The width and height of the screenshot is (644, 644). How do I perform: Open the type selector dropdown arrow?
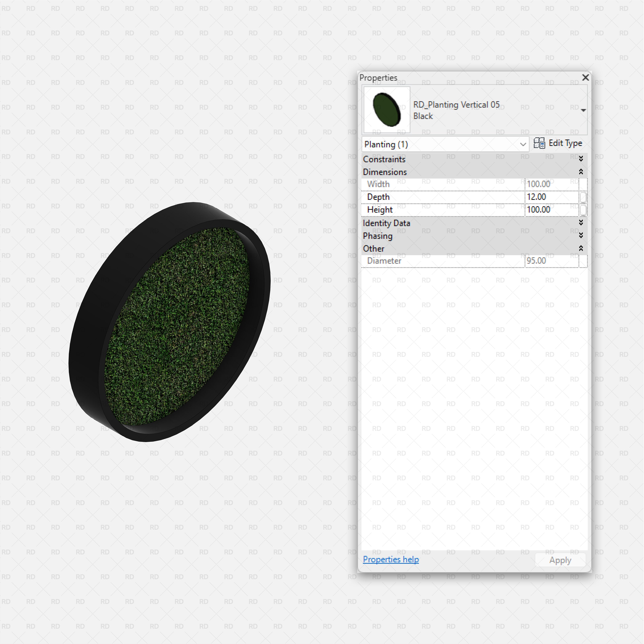click(x=583, y=110)
